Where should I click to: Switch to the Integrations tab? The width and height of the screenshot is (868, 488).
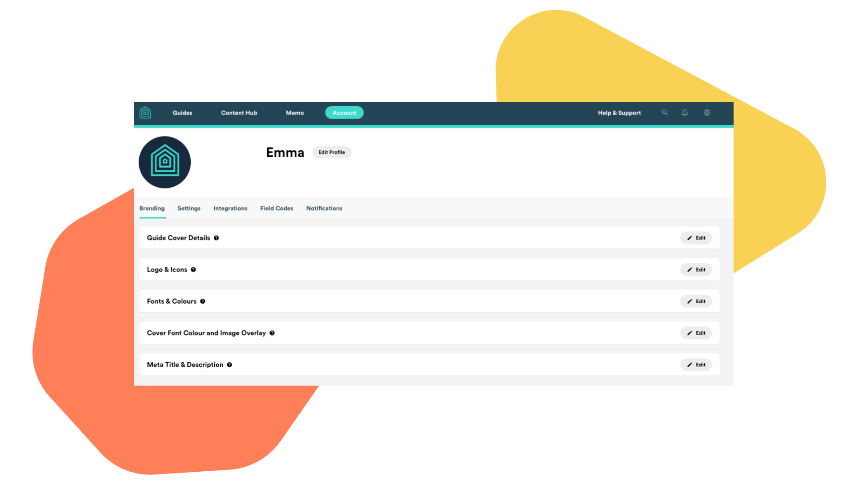point(231,208)
